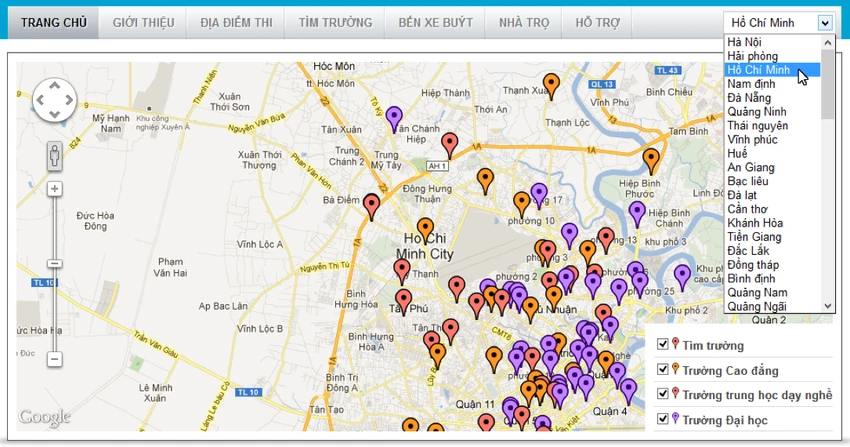Click red marker near phường 13
Viewport: 850px width, 447px height.
[606, 240]
